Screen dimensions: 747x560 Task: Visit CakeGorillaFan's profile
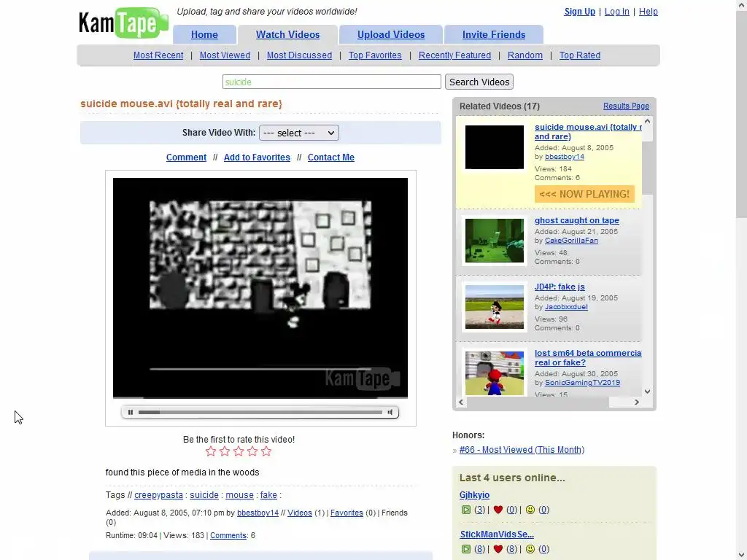coord(571,241)
